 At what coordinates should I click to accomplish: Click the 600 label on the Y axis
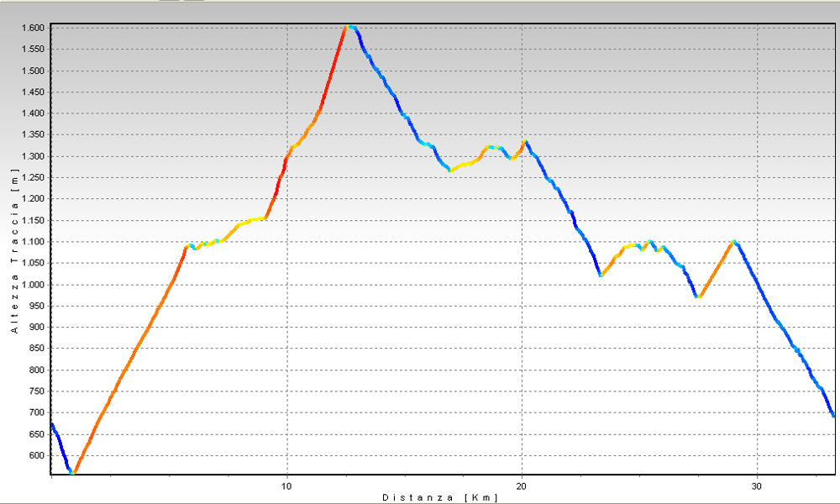[39, 456]
